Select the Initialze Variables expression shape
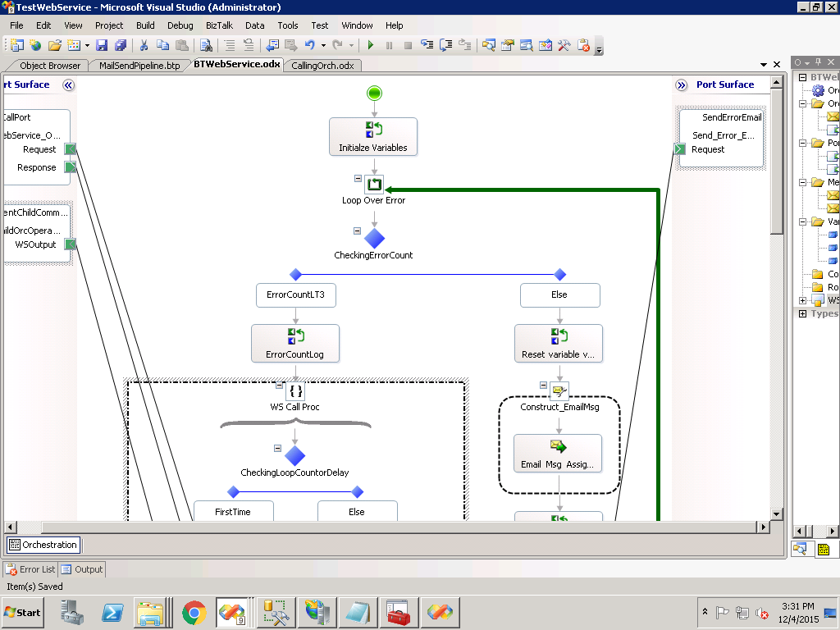The image size is (840, 630). 373,137
